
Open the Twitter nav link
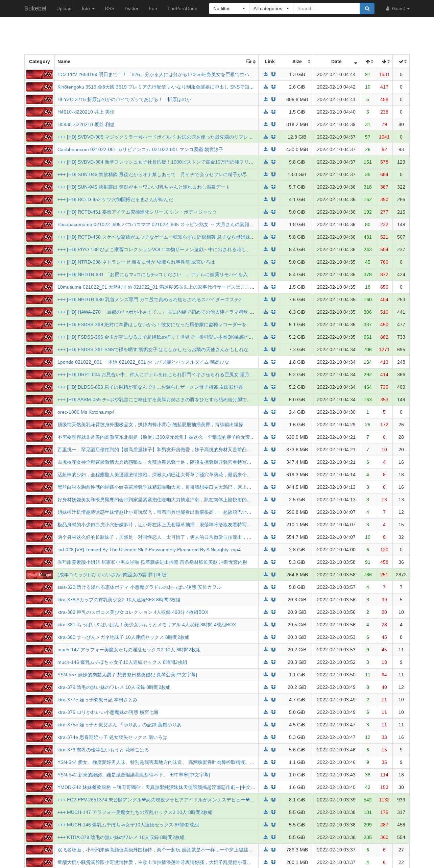pos(131,8)
